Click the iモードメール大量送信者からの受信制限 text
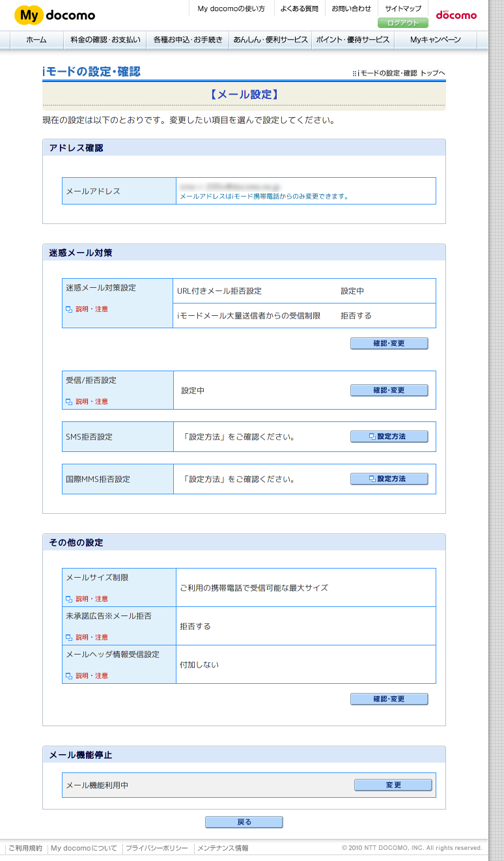This screenshot has height=861, width=504. [249, 316]
